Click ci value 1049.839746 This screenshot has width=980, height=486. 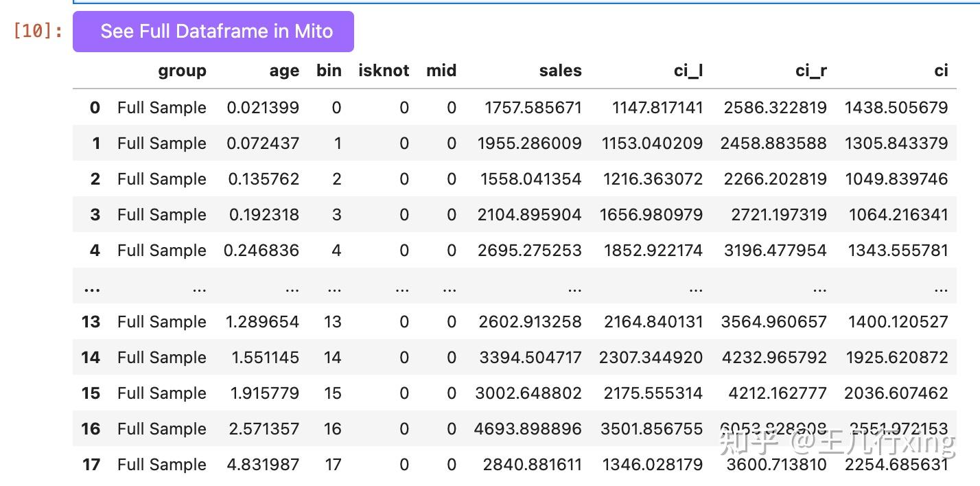point(898,179)
